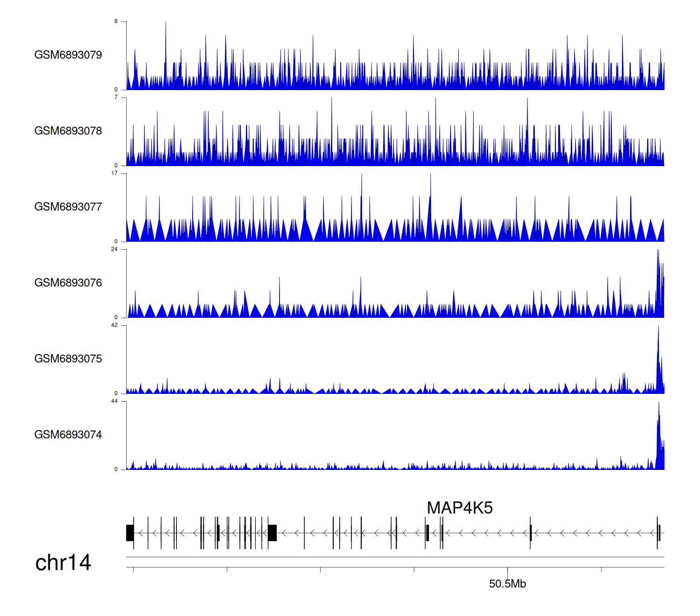700x616 pixels.
Task: Click the 50.5Mb axis tick label
Action: coord(507,584)
